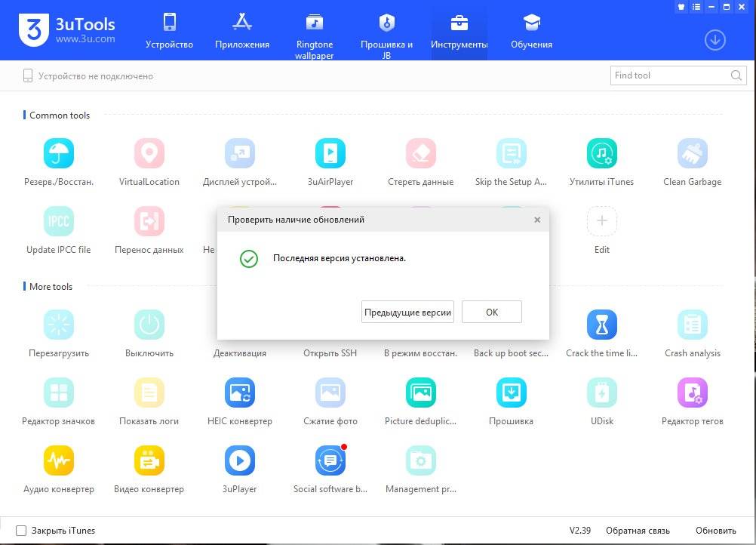Open the Прошивка tool in More tools
This screenshot has height=545, width=756.
click(511, 393)
